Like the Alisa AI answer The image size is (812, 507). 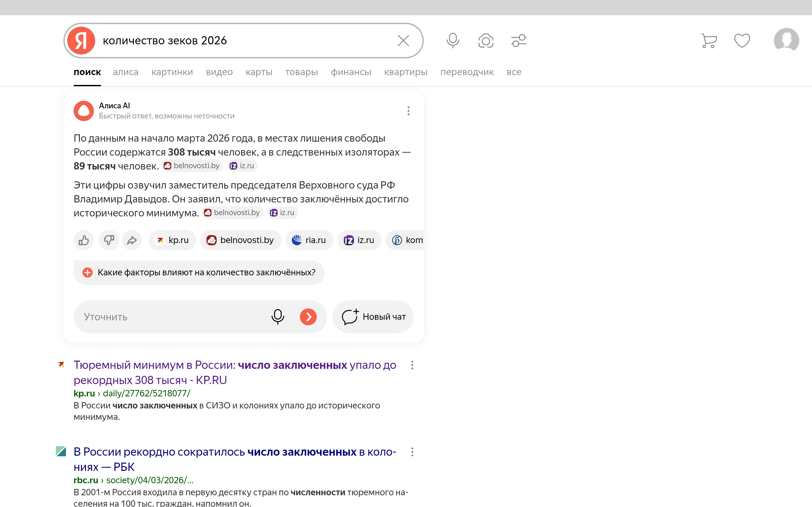click(83, 240)
